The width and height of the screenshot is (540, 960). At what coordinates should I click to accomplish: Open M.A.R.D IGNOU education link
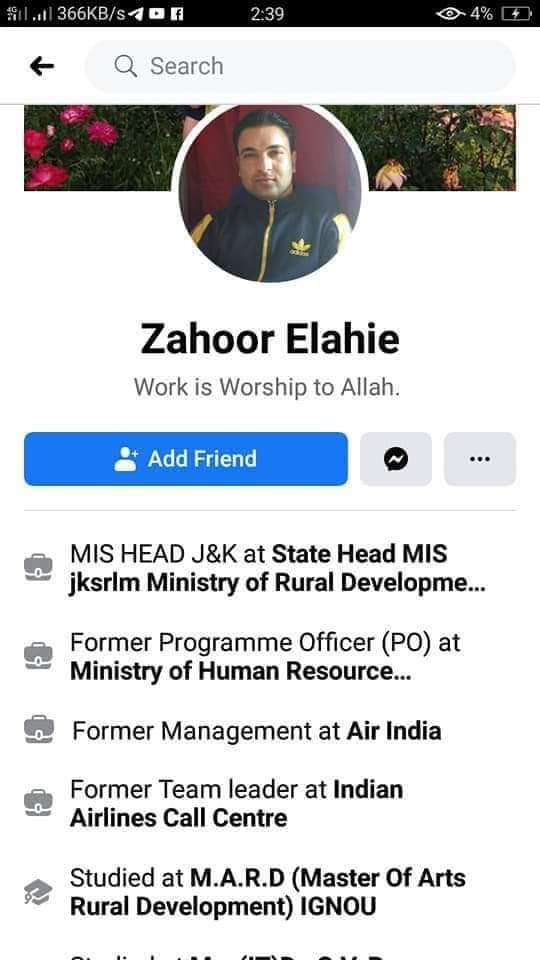268,892
